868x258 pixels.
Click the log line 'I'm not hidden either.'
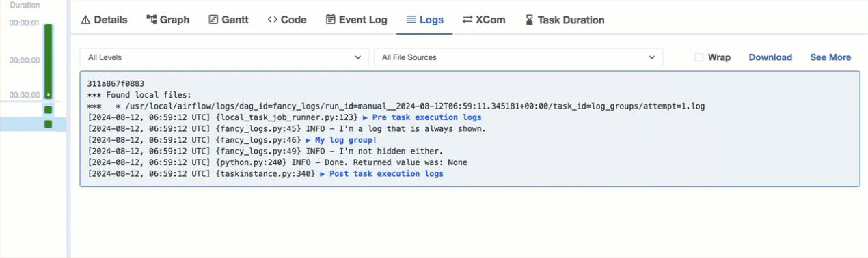265,151
